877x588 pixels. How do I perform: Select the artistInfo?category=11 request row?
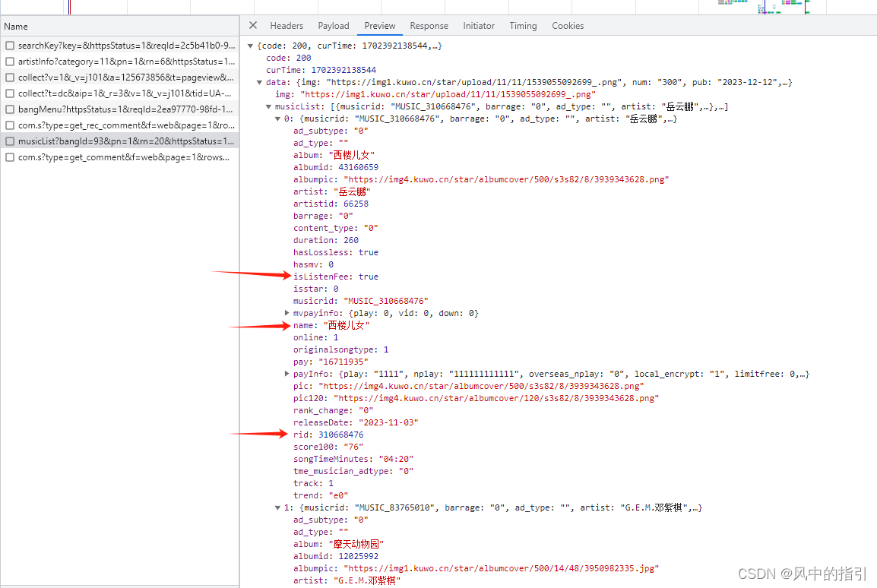point(119,62)
